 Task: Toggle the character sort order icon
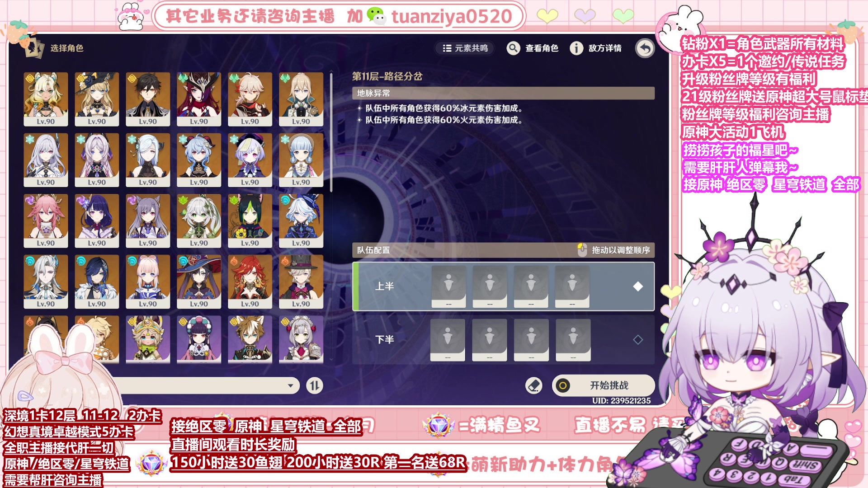(x=315, y=385)
